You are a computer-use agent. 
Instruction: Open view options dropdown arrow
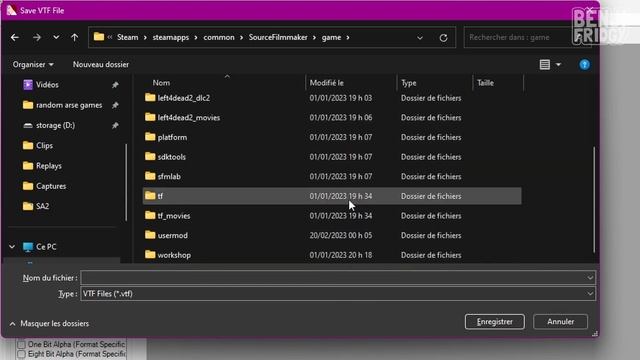coord(558,64)
